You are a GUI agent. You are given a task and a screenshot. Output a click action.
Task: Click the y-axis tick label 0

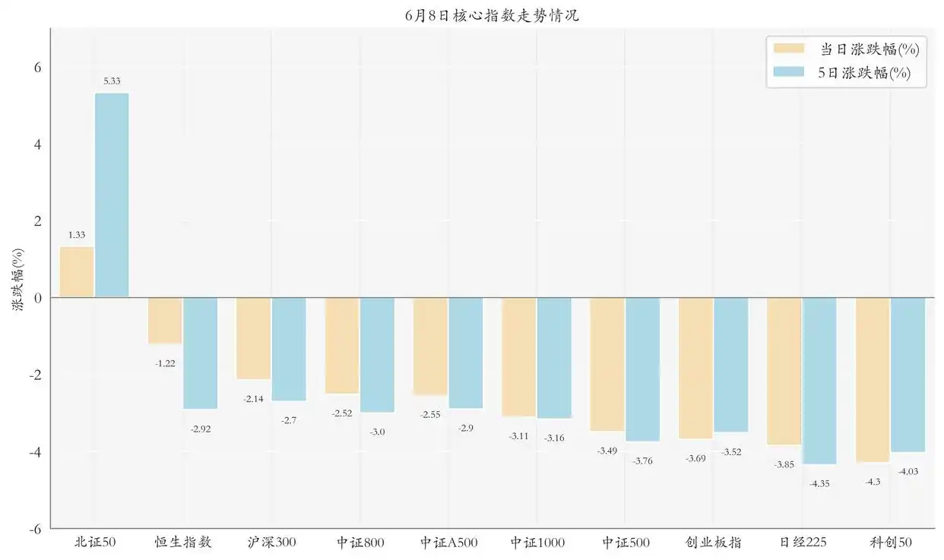click(x=37, y=298)
